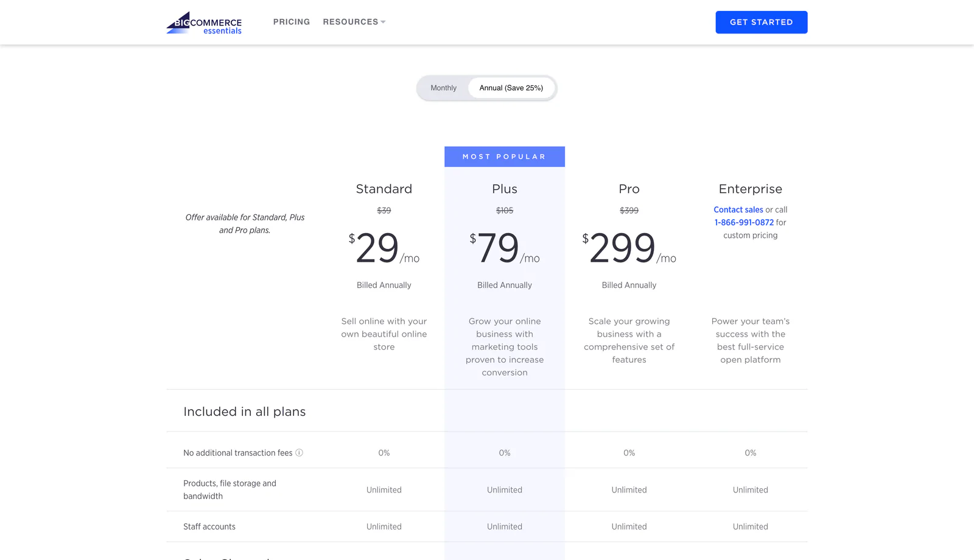Viewport: 974px width, 560px height.
Task: Click the crossed-out $105 price
Action: pyautogui.click(x=505, y=211)
